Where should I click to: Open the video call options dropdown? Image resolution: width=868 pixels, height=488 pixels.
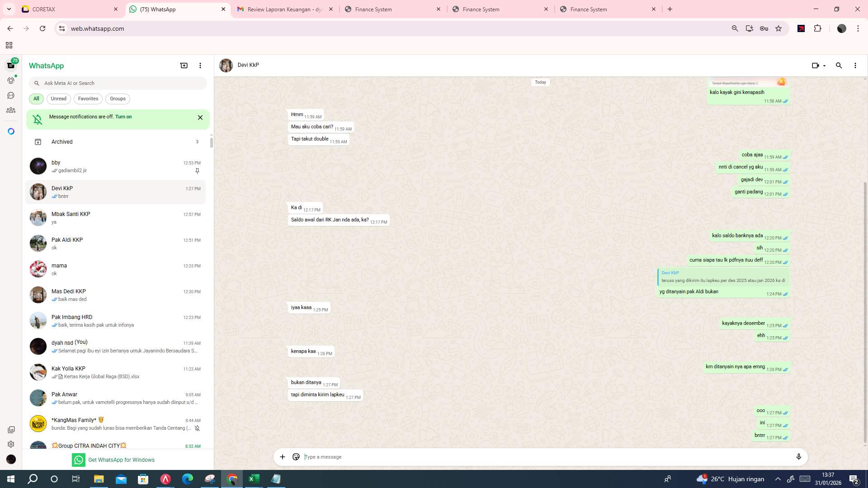pyautogui.click(x=824, y=66)
